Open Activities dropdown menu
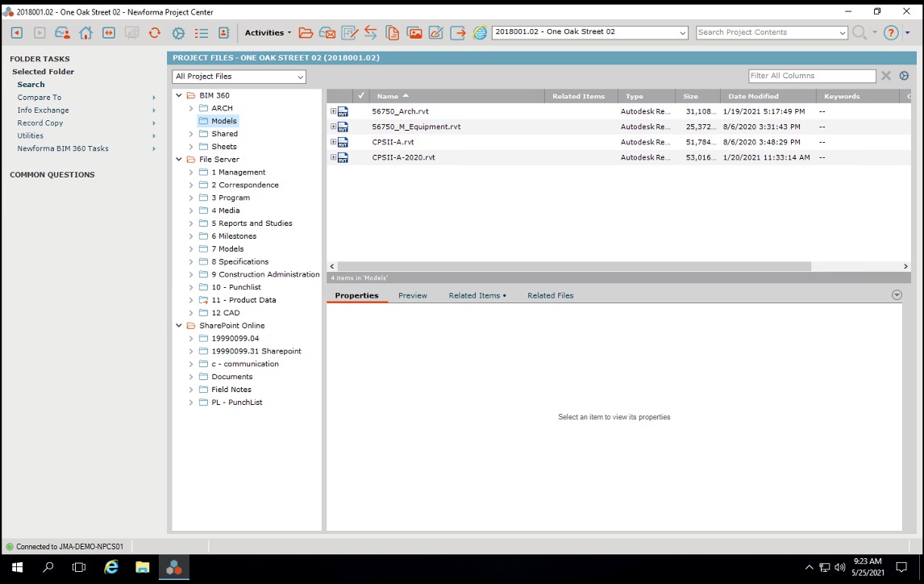The image size is (924, 584). 268,33
